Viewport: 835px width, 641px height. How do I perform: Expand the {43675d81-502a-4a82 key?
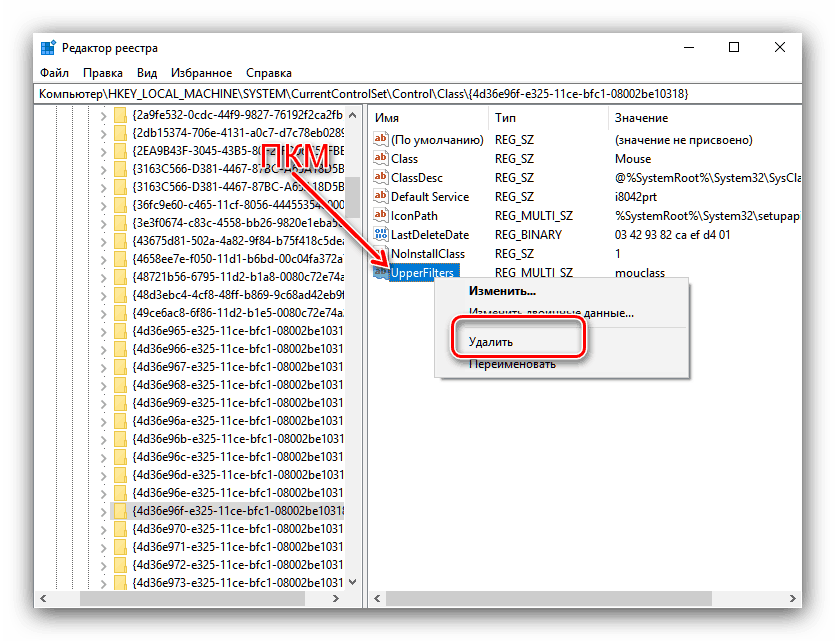(103, 242)
